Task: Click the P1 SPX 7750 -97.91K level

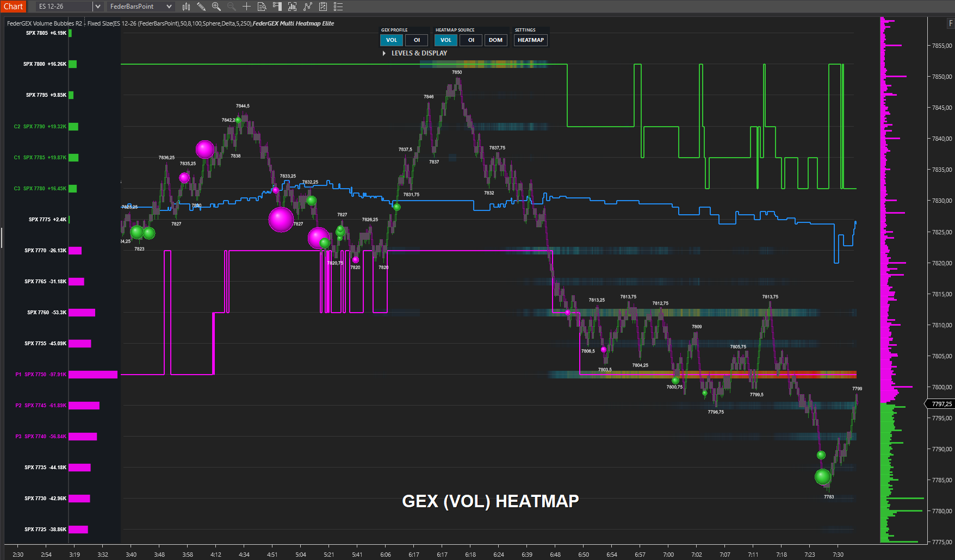Action: [41, 375]
